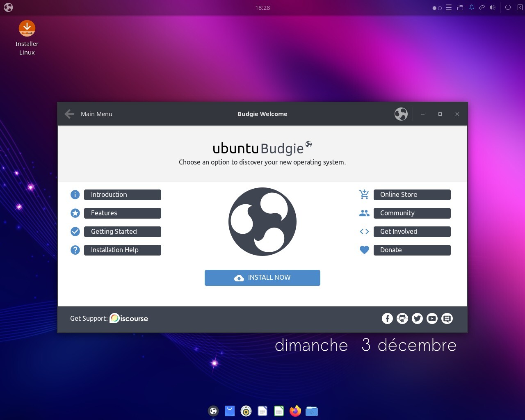Open the Getting Started section

tap(123, 232)
